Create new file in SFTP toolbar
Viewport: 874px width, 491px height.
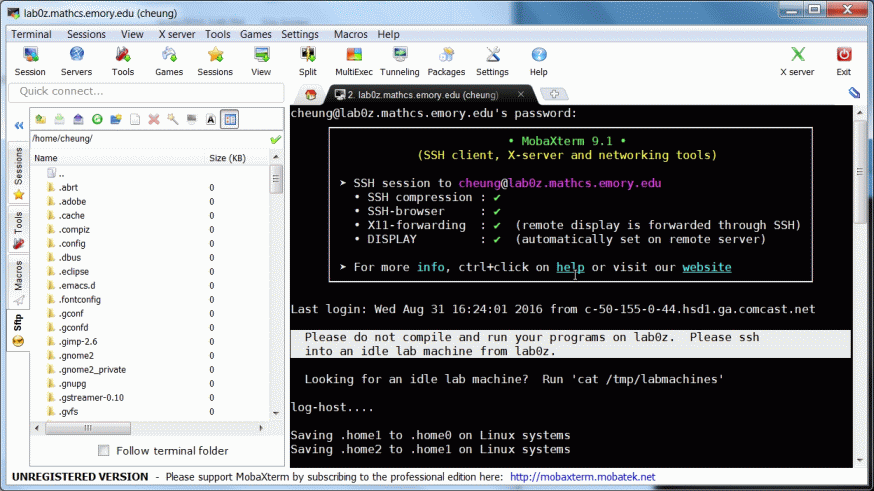point(135,119)
